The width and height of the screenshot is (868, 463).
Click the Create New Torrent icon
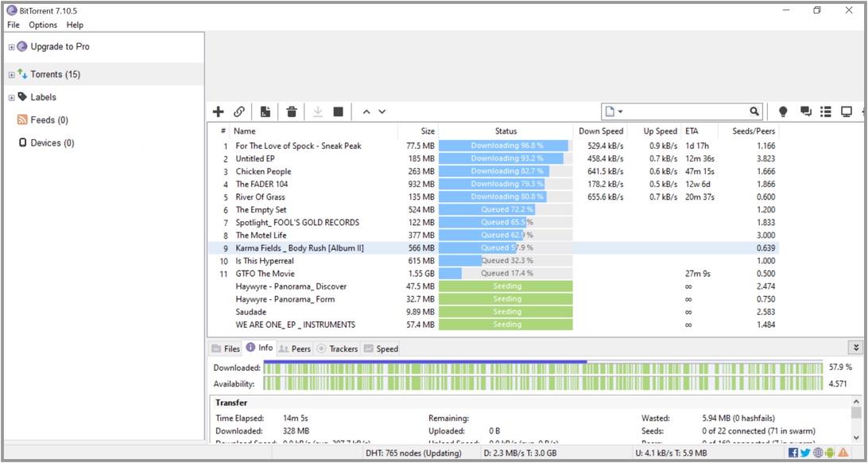[265, 112]
